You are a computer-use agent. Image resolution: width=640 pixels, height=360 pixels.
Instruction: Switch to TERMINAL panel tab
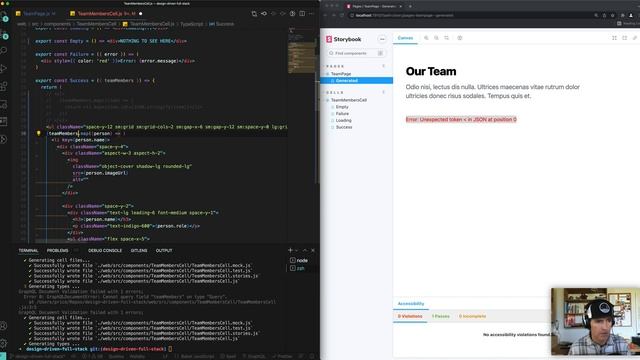[28, 250]
